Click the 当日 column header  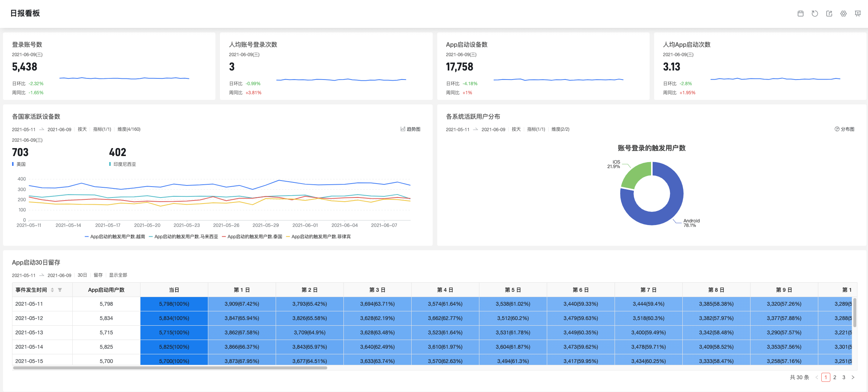174,290
